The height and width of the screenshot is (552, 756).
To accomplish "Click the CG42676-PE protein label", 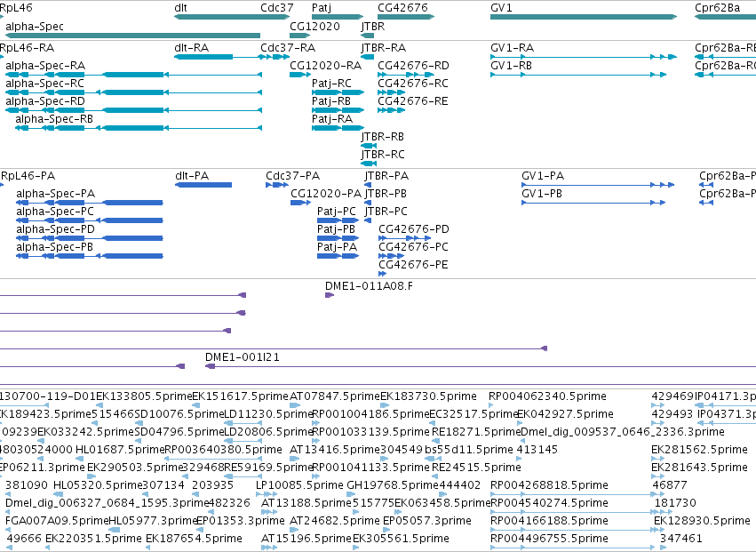I will click(x=413, y=265).
